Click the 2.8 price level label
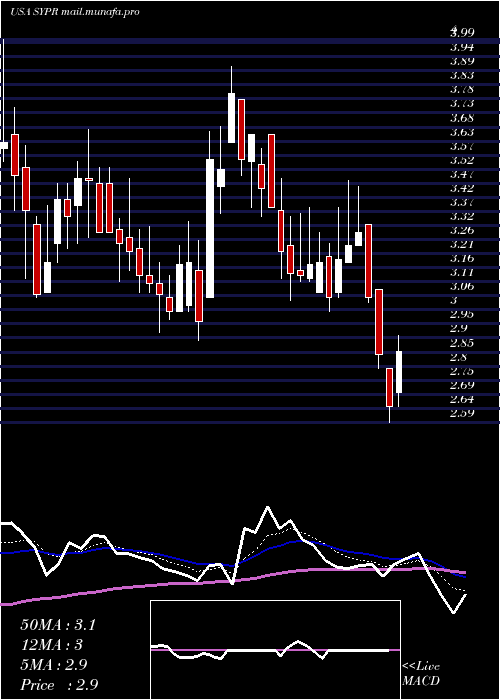 tap(459, 357)
